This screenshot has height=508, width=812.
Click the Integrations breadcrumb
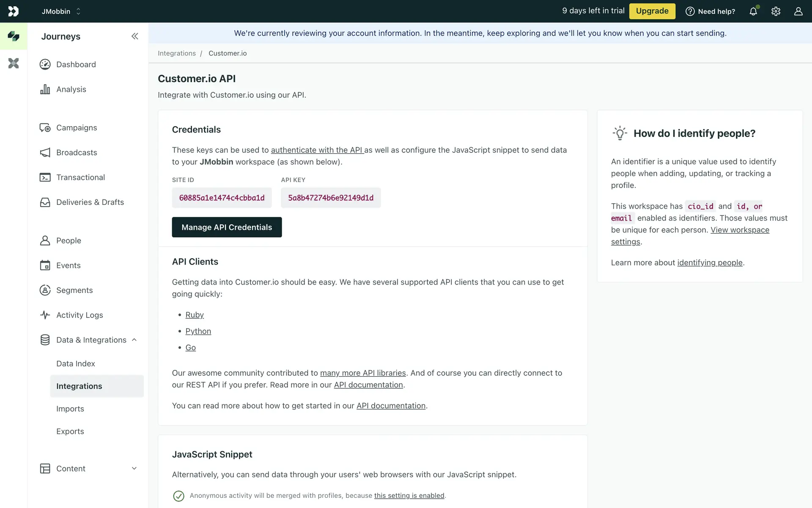click(x=177, y=53)
